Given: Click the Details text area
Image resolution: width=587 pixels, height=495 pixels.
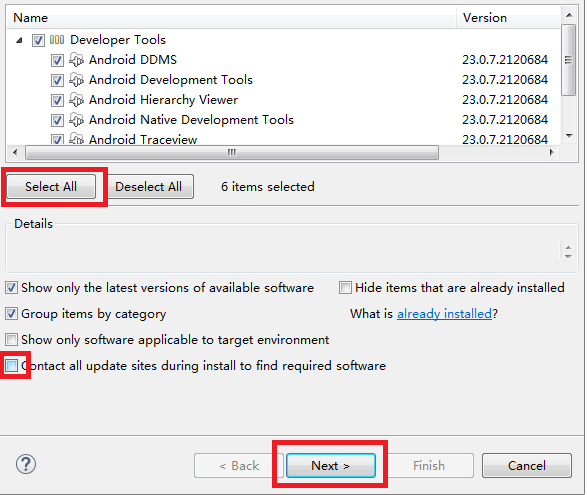Looking at the screenshot, I should pos(283,250).
